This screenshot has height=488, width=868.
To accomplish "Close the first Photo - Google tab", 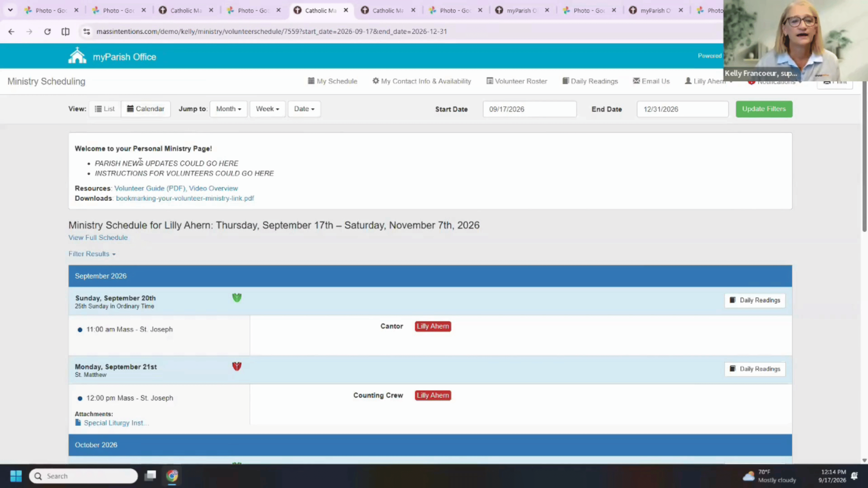I will 76,10.
